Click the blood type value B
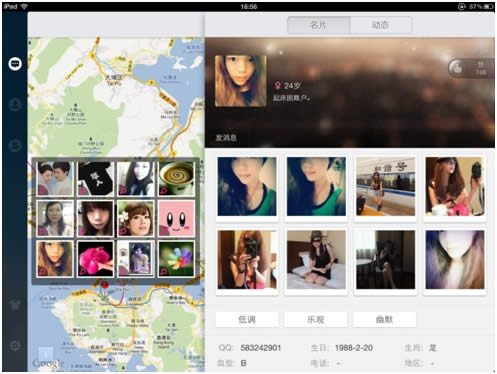Image resolution: width=497 pixels, height=374 pixels. click(x=243, y=363)
